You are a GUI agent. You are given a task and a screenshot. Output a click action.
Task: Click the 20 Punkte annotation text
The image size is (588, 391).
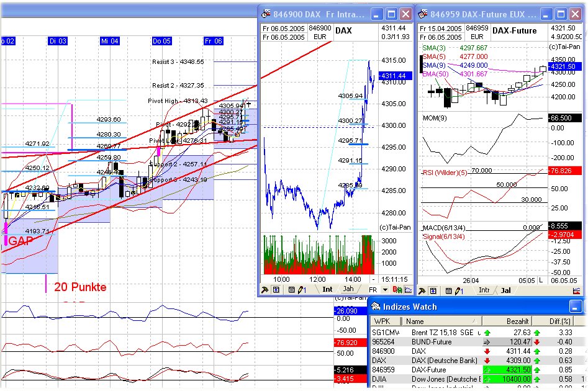click(x=80, y=287)
